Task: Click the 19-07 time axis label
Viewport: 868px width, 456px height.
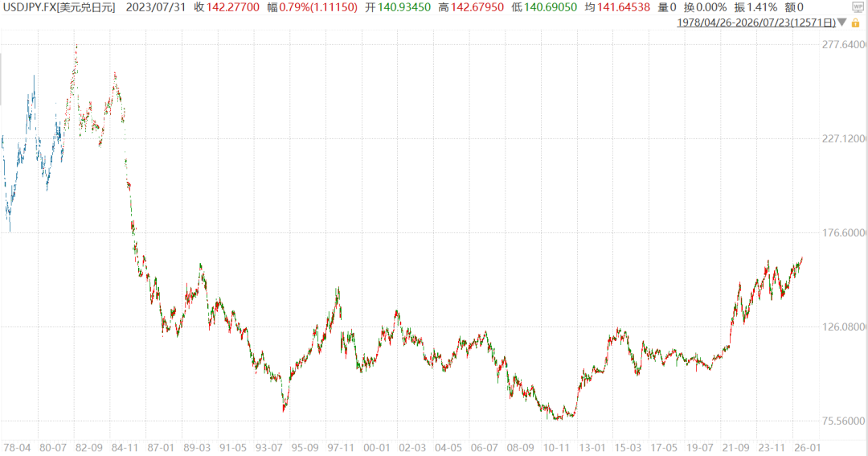Action: [700, 448]
